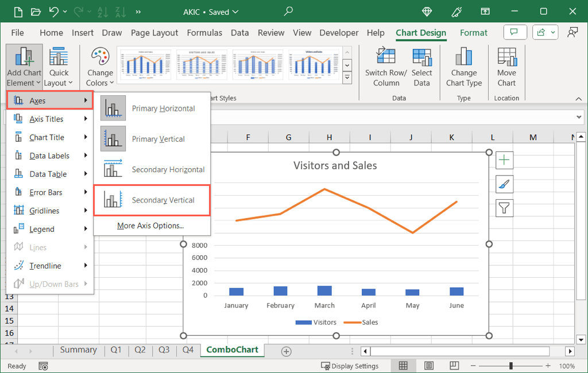Screen dimensions: 588x373
Task: Expand the chart styles gallery
Action: pyautogui.click(x=347, y=77)
